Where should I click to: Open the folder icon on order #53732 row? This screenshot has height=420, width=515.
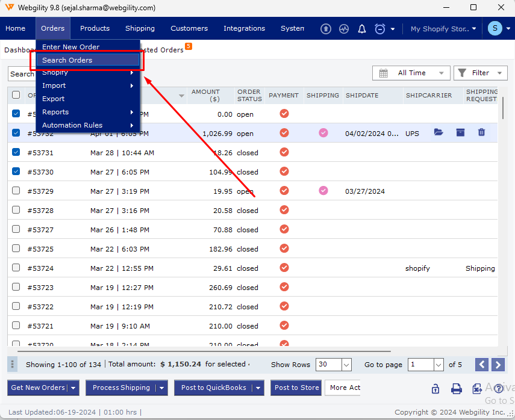(439, 132)
